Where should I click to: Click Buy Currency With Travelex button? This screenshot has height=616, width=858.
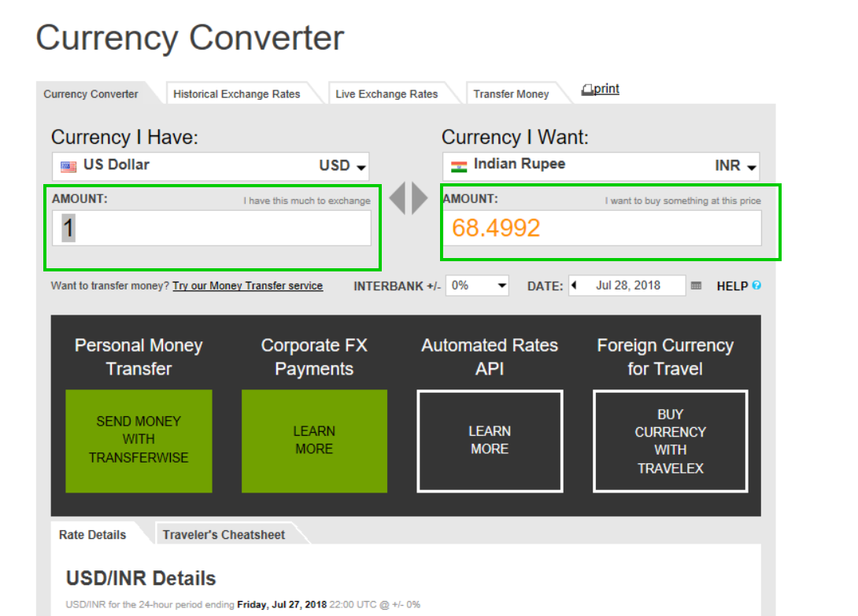click(670, 441)
